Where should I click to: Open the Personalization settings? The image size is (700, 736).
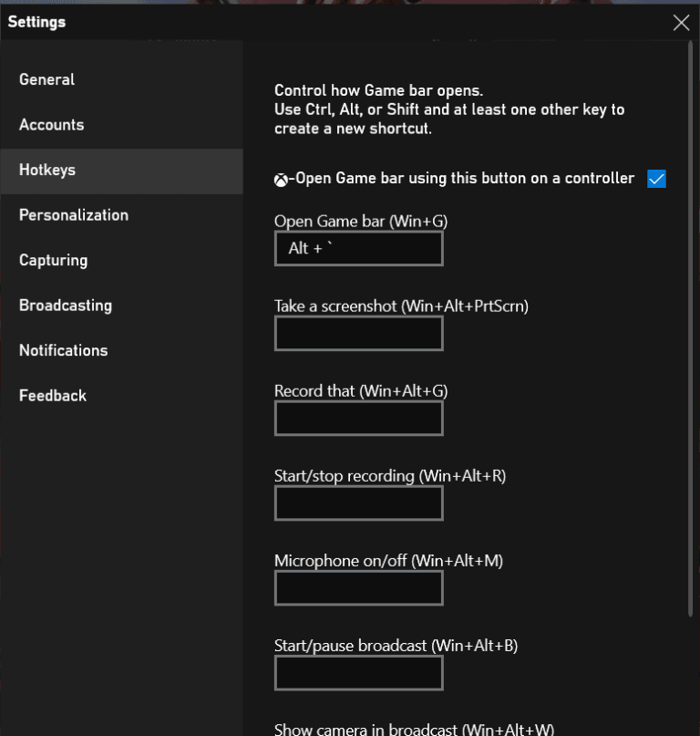tap(73, 215)
